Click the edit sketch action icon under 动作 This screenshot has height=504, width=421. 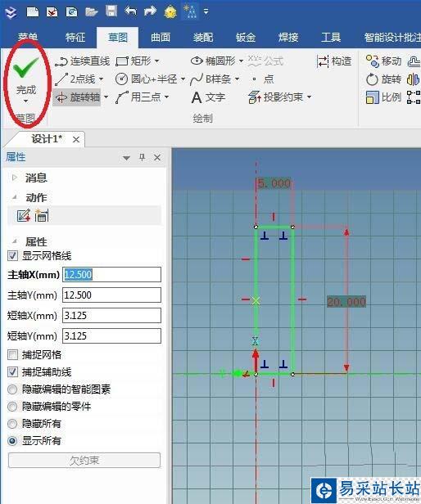[x=24, y=215]
